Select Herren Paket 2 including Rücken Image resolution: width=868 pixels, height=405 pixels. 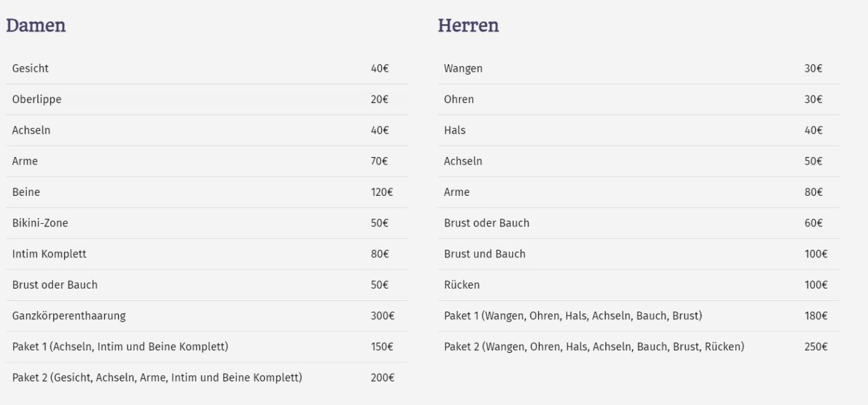pos(639,347)
